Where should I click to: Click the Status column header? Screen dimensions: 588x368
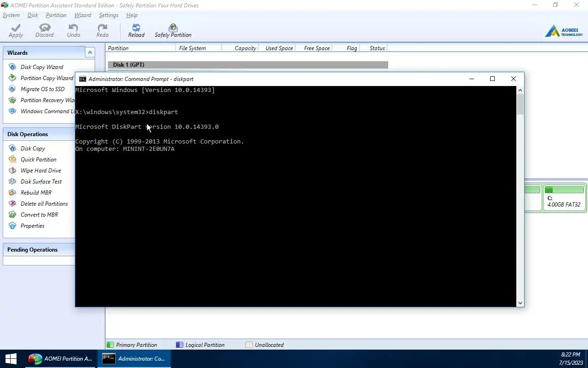(x=373, y=48)
